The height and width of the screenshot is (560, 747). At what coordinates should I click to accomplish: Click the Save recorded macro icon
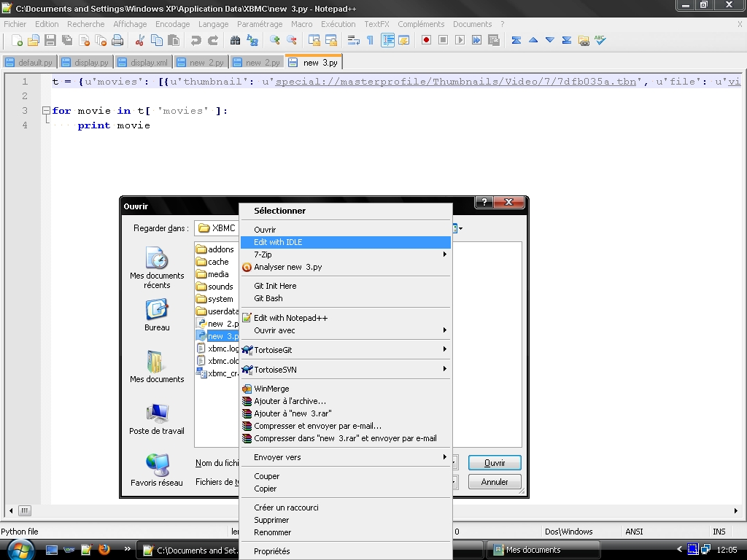tap(494, 41)
